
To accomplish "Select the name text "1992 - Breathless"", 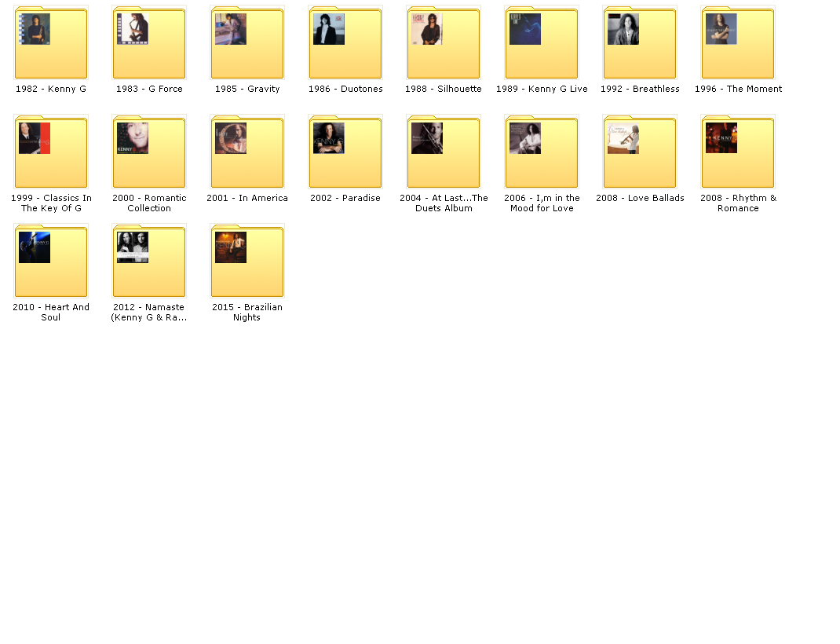I will [640, 89].
